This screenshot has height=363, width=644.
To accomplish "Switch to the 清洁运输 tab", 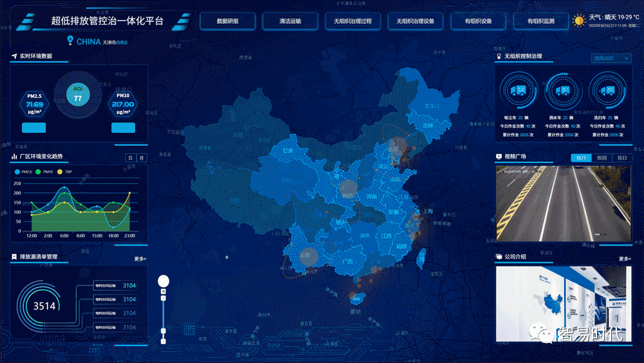I will 290,21.
